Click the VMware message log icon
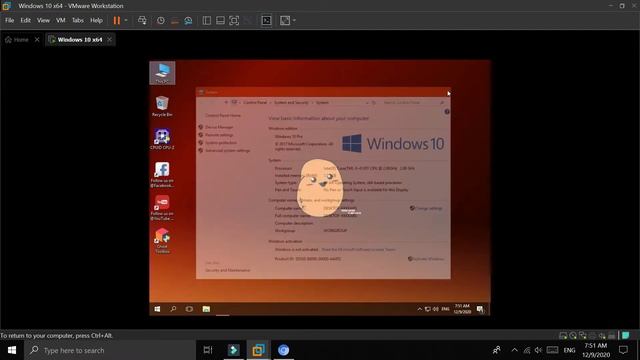 [626, 336]
